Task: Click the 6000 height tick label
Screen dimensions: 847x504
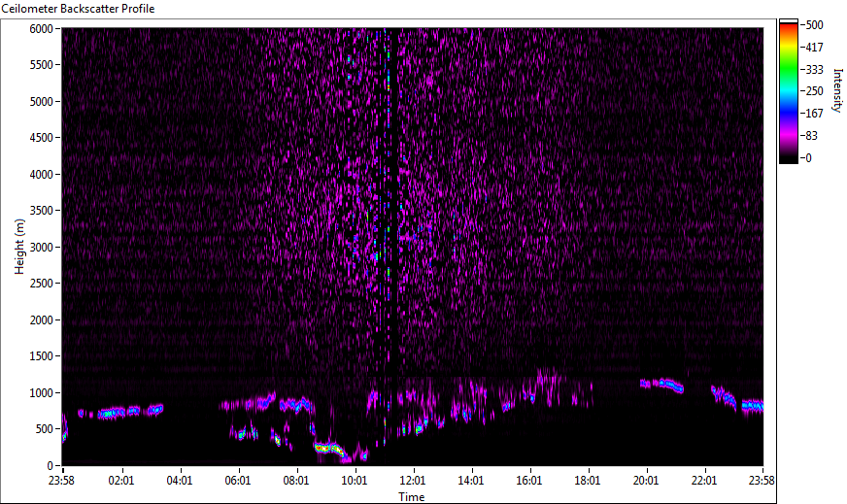Action: tap(41, 28)
